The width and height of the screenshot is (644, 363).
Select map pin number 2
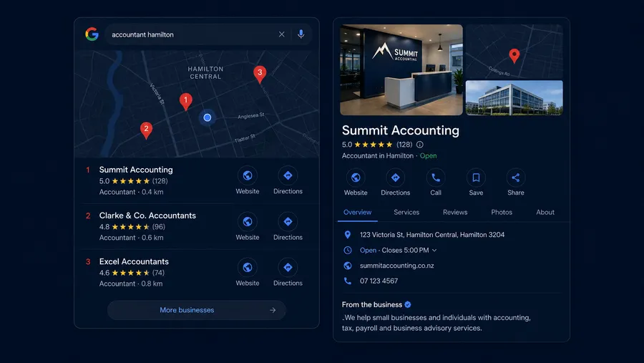coord(146,130)
